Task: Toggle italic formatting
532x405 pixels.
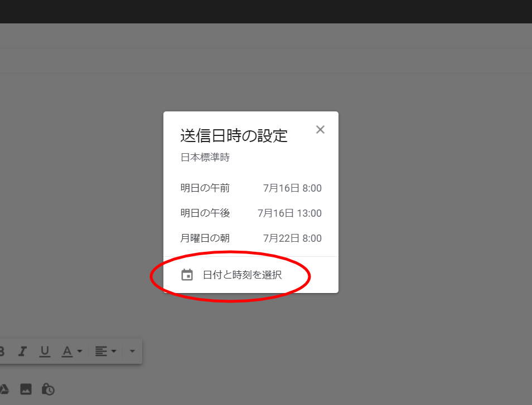Action: click(22, 351)
